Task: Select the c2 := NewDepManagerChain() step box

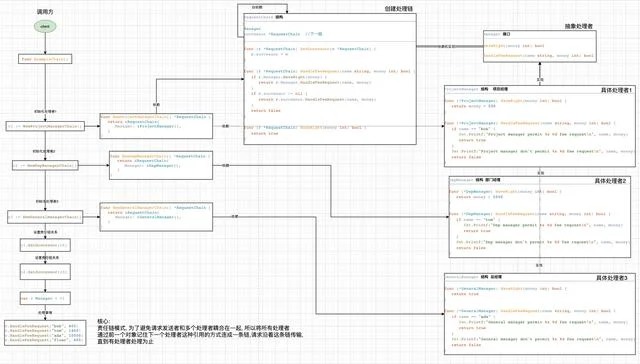Action: pos(45,166)
